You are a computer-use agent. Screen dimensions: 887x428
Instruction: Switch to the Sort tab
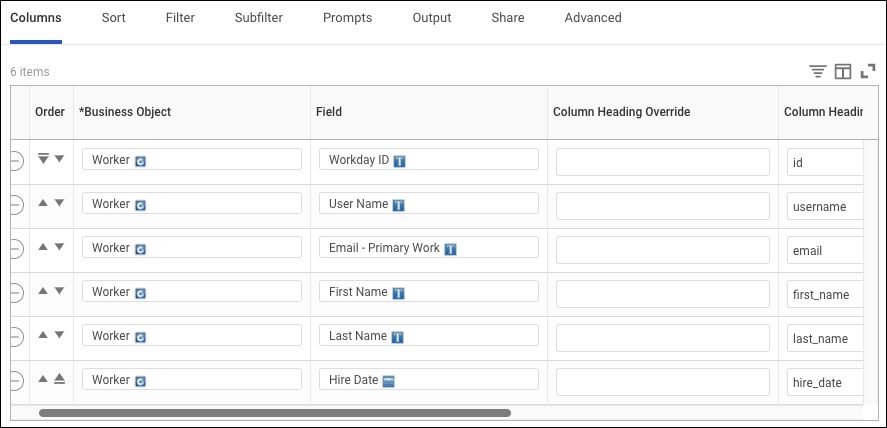point(114,18)
